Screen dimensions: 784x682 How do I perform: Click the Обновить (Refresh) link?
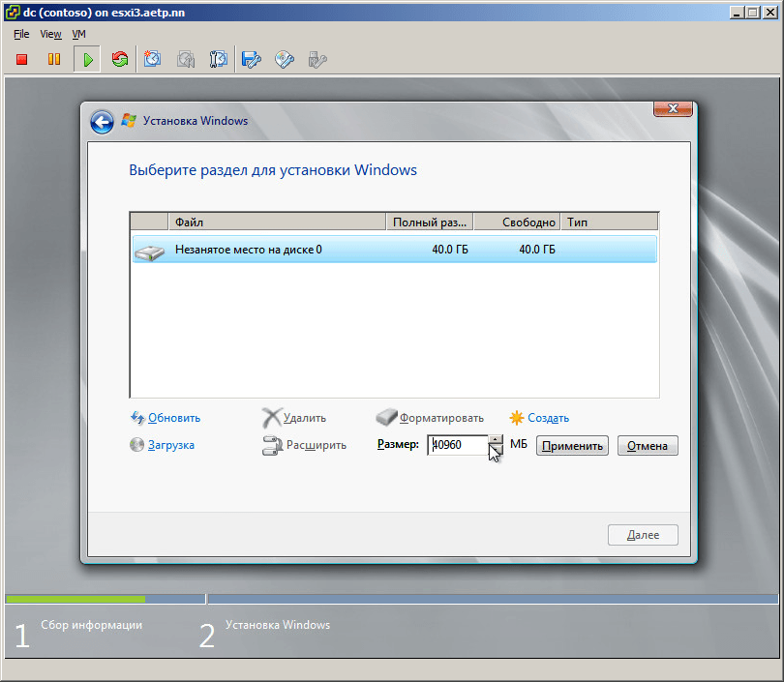point(166,418)
